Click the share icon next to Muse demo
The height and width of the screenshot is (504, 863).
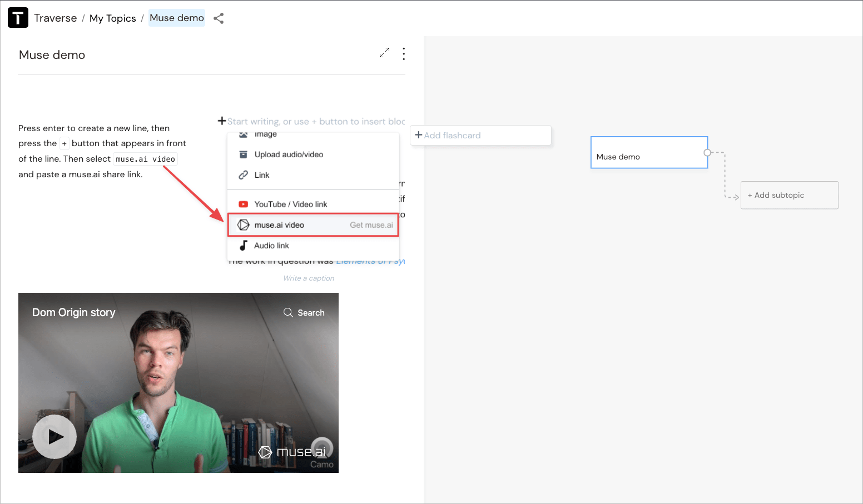pos(219,18)
